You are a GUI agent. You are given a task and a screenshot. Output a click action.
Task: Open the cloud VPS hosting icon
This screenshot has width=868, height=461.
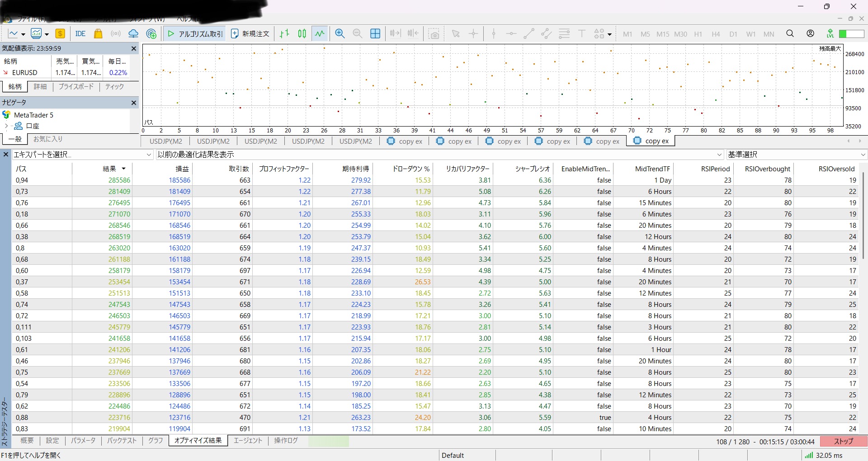pos(133,33)
